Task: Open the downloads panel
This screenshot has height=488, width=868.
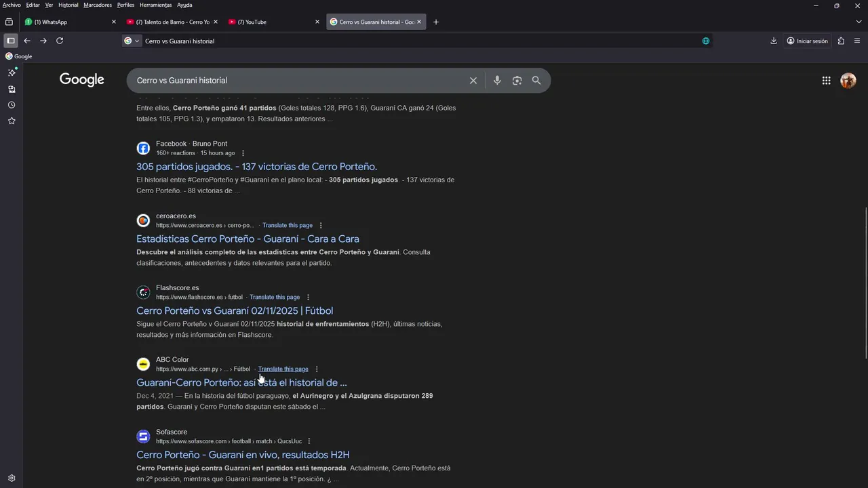Action: (x=774, y=41)
